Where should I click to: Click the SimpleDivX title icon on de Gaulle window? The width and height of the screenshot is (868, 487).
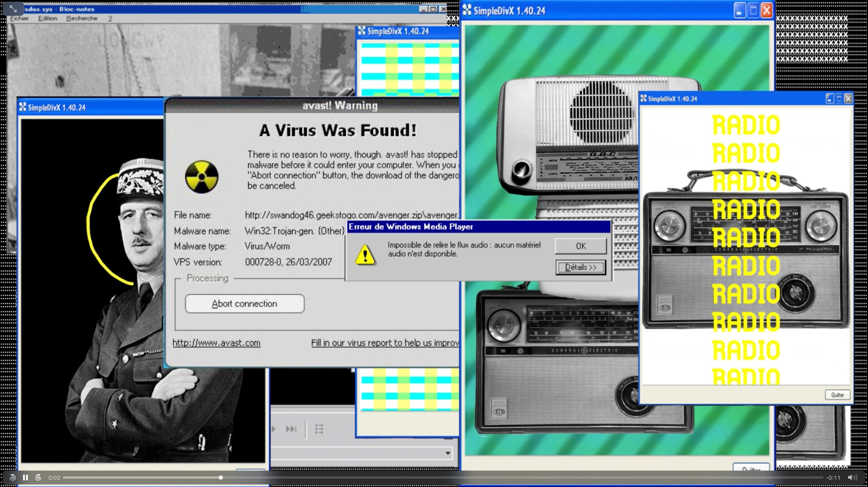(23, 107)
